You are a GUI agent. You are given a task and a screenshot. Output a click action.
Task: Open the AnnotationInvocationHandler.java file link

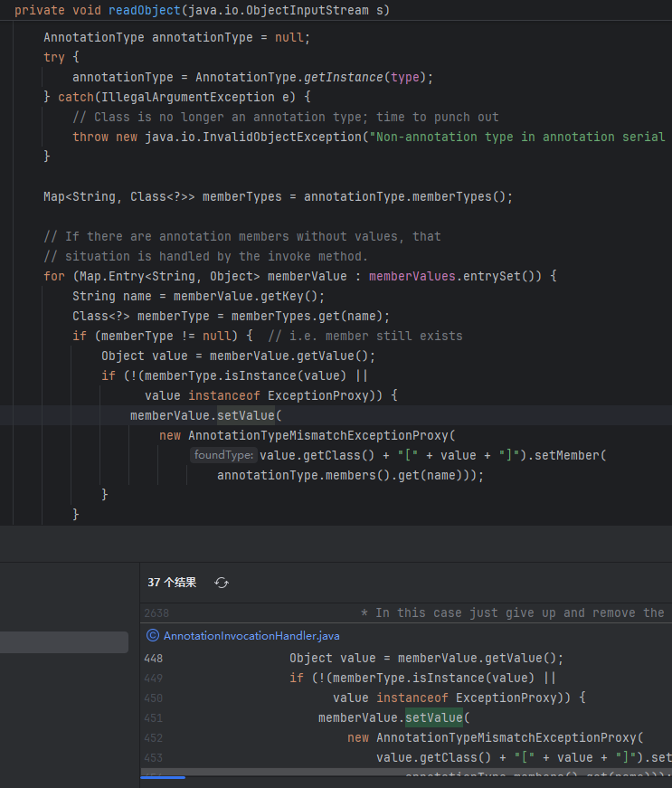tap(253, 636)
